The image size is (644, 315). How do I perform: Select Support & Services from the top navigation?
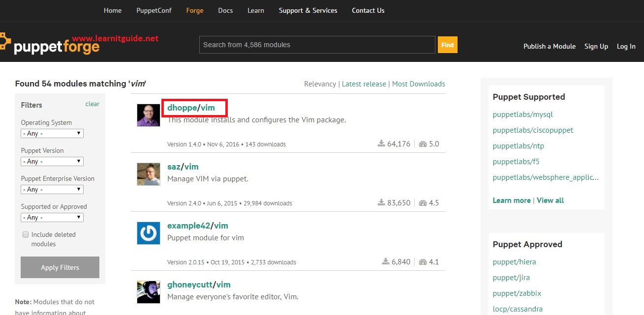(308, 10)
